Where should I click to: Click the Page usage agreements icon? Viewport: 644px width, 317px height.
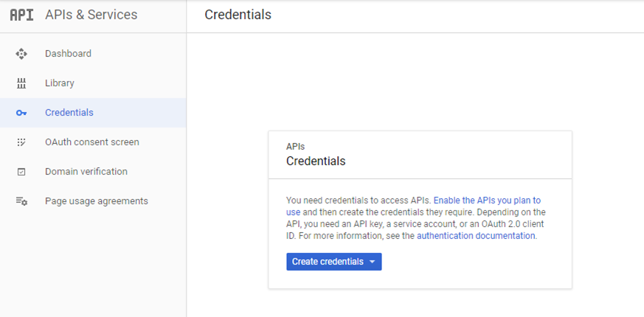click(x=21, y=201)
